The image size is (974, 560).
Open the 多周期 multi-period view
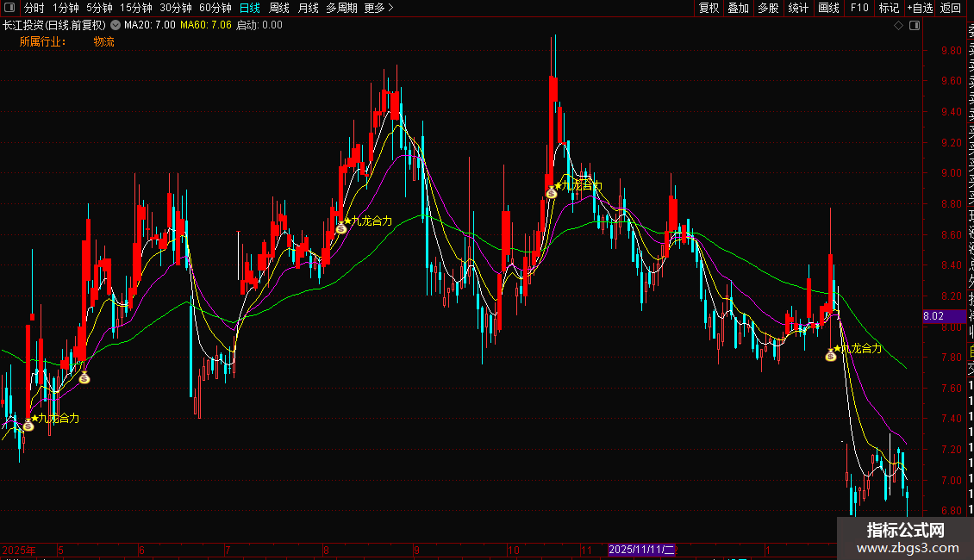click(x=341, y=8)
